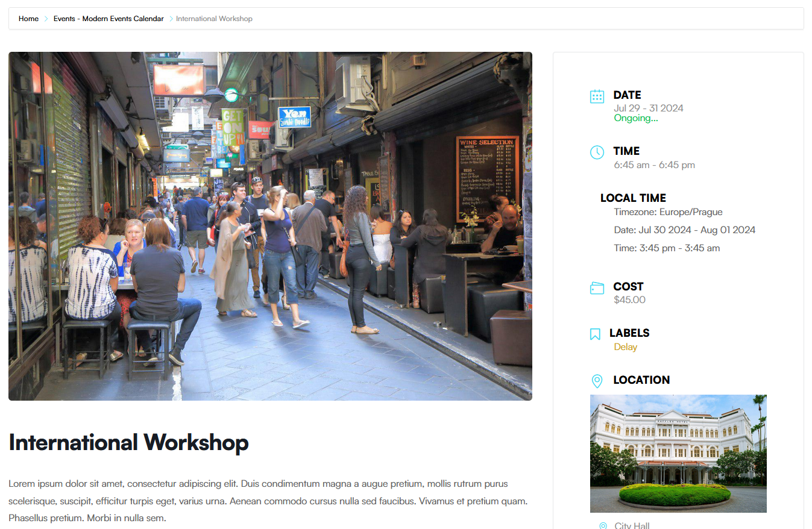Click the TIME heading
The image size is (812, 529).
[626, 151]
